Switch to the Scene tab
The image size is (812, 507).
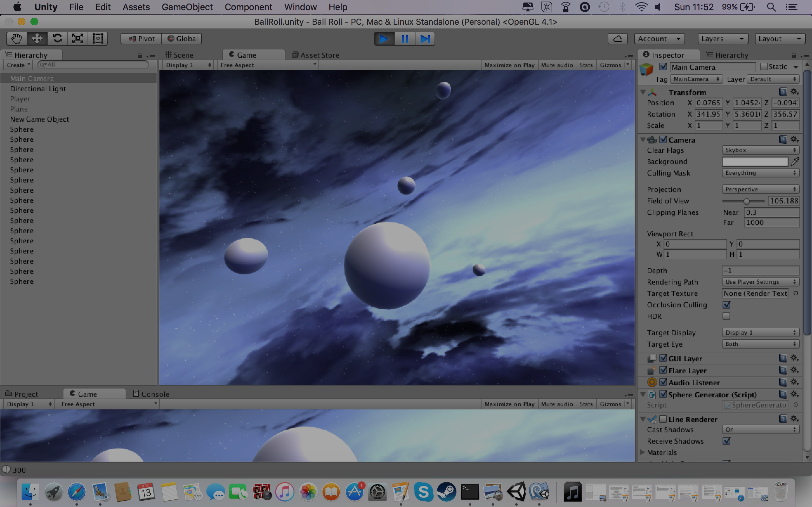coord(179,55)
